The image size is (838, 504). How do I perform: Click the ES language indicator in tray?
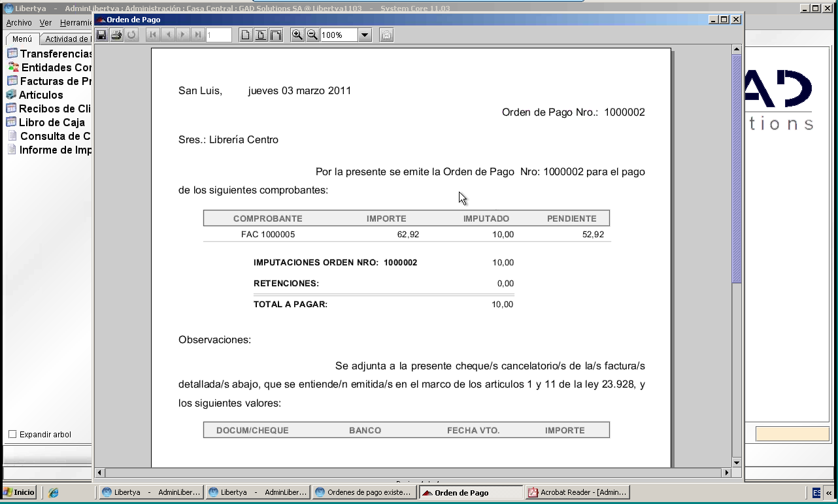click(817, 493)
